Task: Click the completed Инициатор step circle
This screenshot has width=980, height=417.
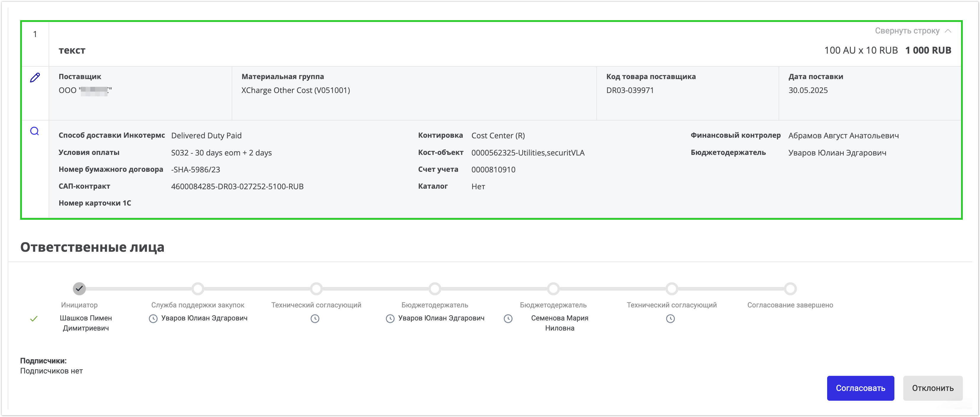Action: pyautogui.click(x=79, y=289)
